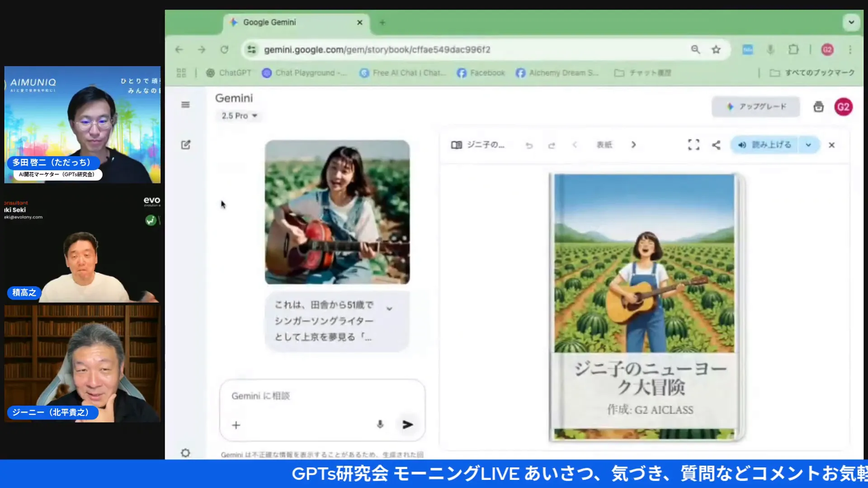The height and width of the screenshot is (488, 868).
Task: Go forward with the browser forward arrow
Action: [x=202, y=50]
